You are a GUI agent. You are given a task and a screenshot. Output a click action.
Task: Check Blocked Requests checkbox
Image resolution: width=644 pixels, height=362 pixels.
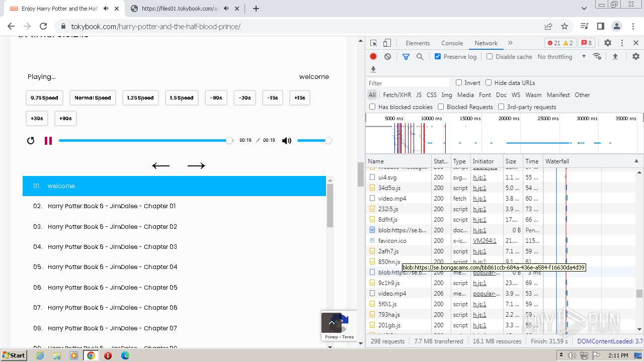[x=441, y=107]
